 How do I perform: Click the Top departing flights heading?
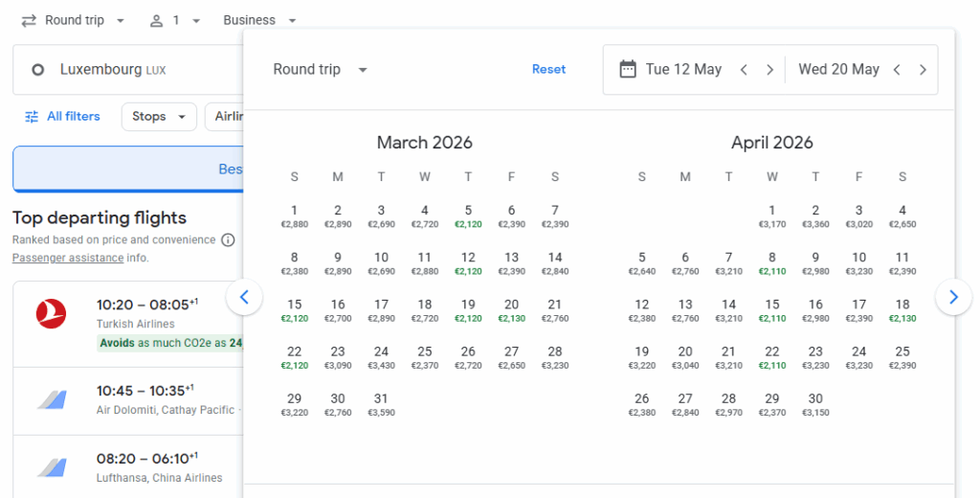coord(100,217)
